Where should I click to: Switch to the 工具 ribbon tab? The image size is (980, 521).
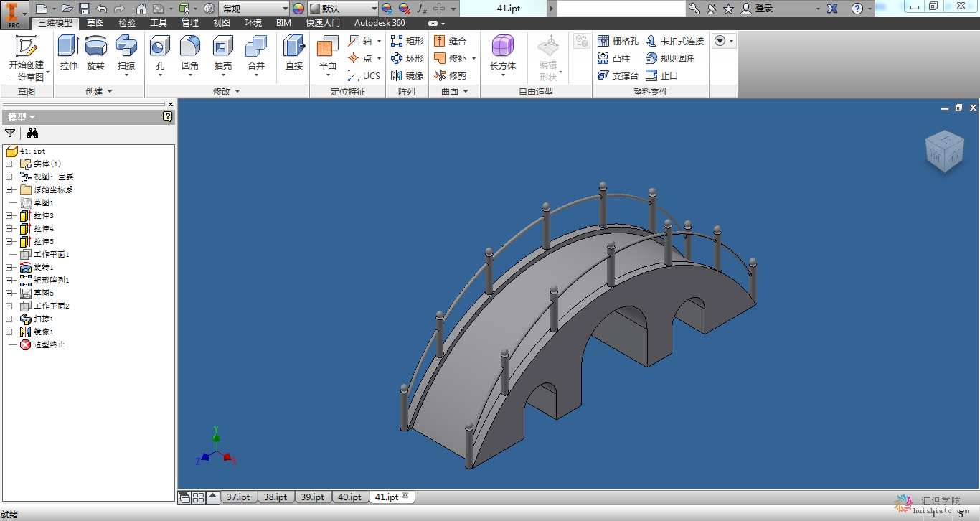[158, 23]
